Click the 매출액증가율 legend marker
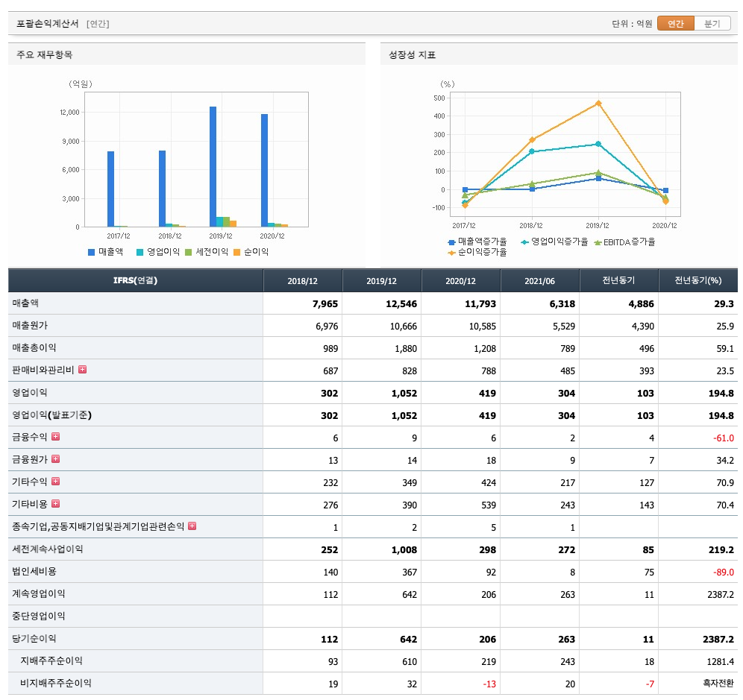 tap(451, 242)
